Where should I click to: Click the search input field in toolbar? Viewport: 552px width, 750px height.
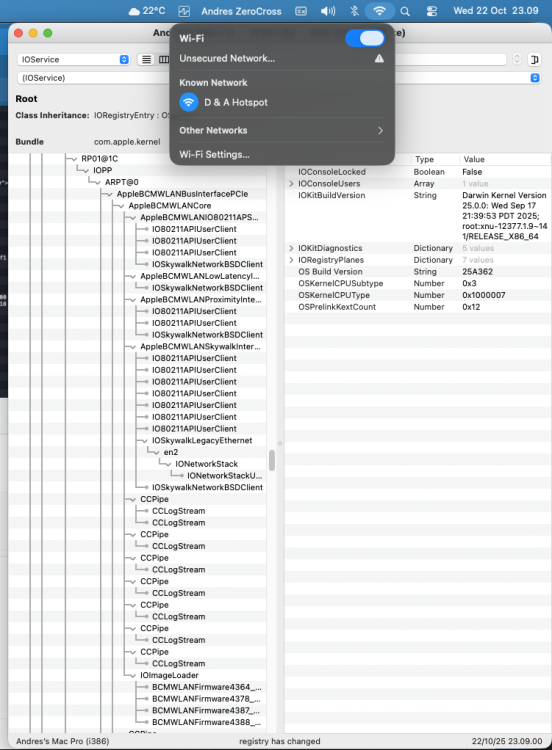coord(450,59)
